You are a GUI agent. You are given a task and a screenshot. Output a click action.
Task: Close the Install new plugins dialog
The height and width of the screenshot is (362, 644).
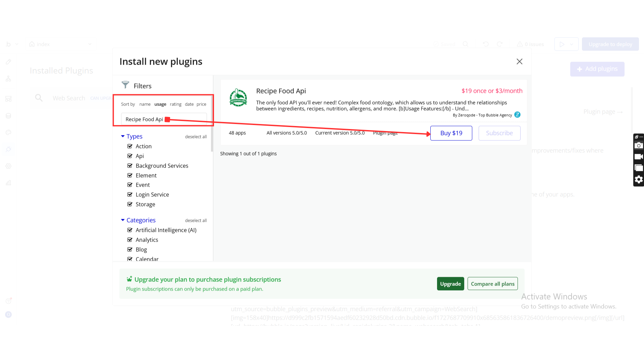coord(519,61)
